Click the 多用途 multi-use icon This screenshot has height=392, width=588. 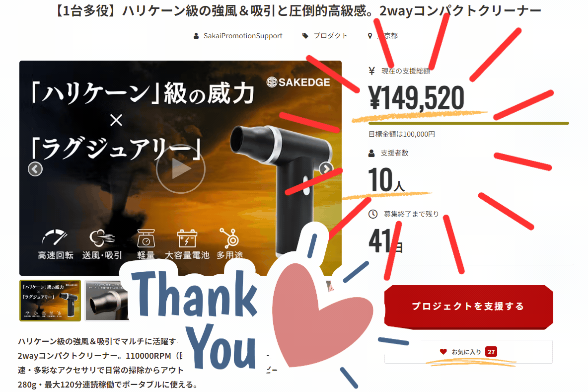tap(229, 238)
